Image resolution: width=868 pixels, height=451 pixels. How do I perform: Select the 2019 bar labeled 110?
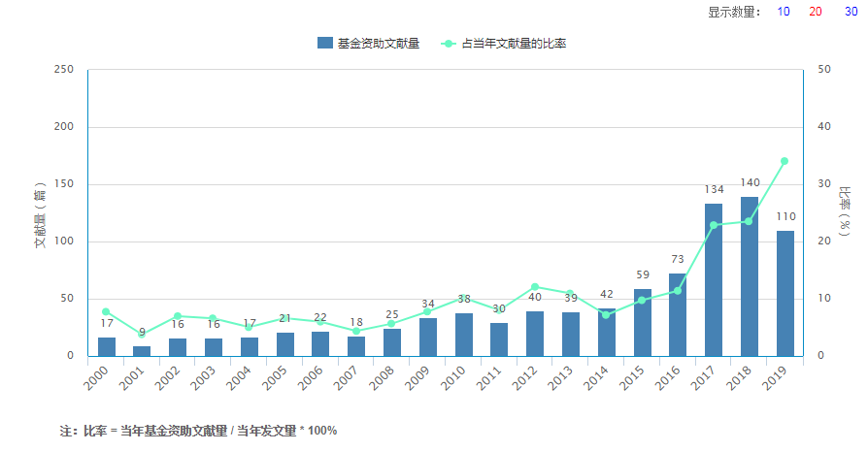(785, 294)
